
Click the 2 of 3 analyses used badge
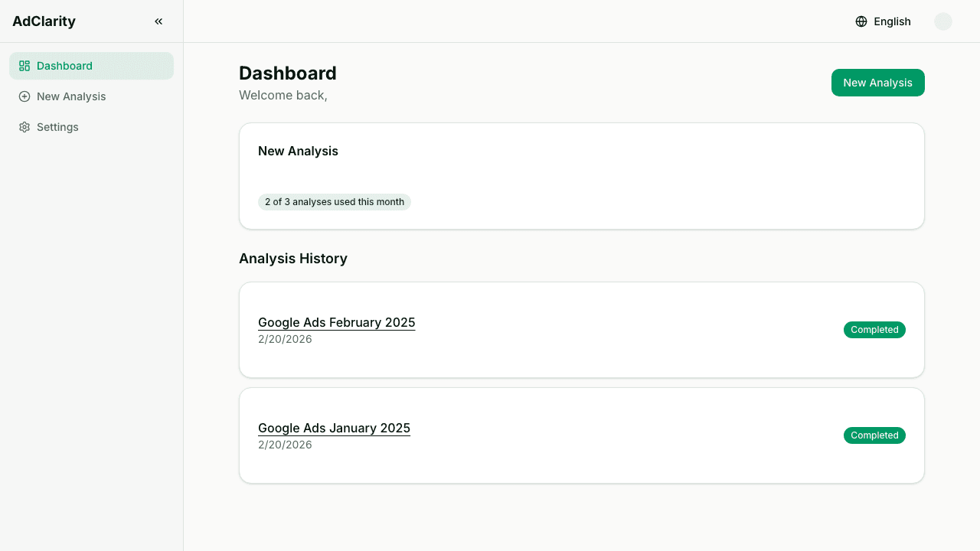pos(334,202)
